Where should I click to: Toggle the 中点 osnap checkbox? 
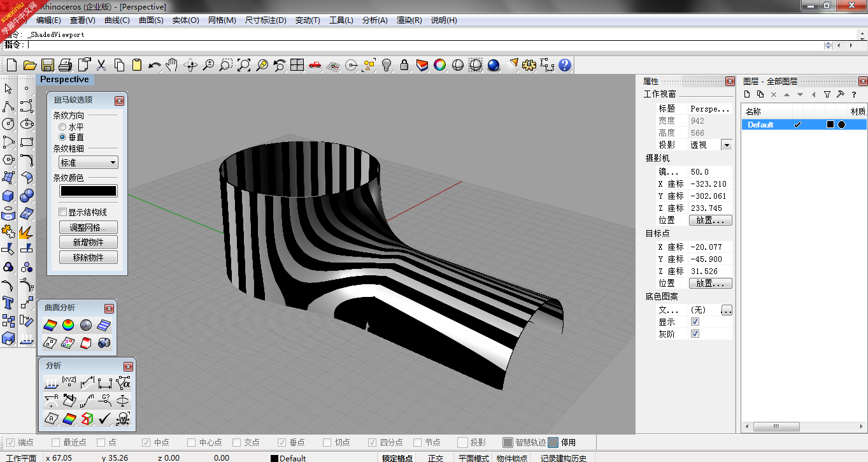tap(146, 442)
